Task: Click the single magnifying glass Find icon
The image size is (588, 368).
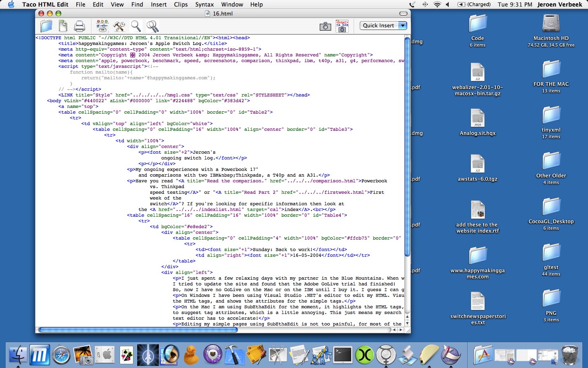Action: coord(136,26)
